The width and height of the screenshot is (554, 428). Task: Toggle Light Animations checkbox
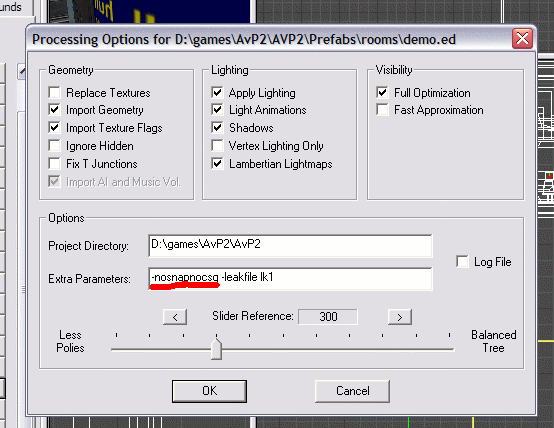pyautogui.click(x=217, y=110)
